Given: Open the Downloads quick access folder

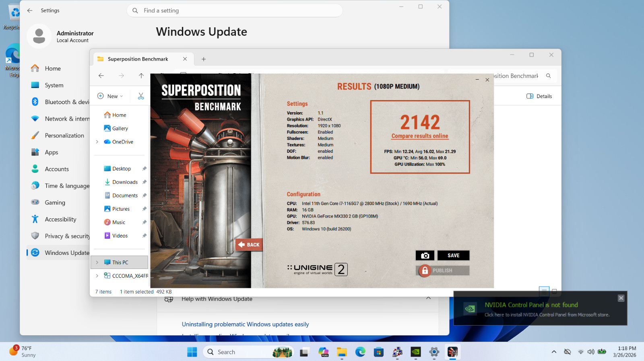Looking at the screenshot, I should pos(125,182).
